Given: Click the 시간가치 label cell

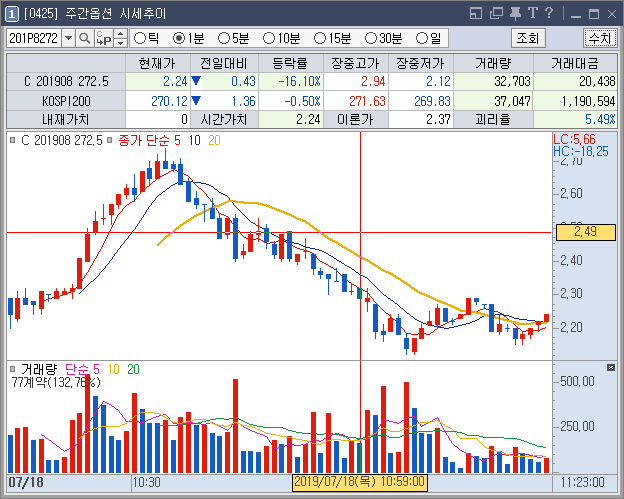Looking at the screenshot, I should 224,119.
